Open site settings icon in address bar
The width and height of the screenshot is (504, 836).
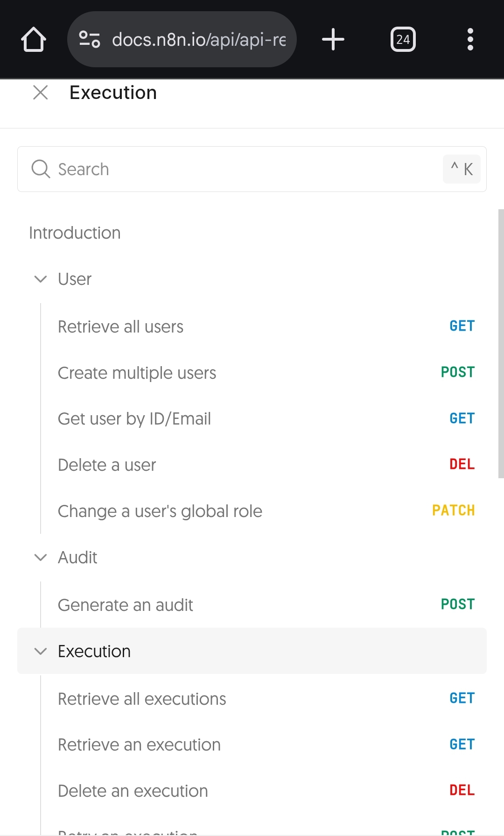point(90,40)
